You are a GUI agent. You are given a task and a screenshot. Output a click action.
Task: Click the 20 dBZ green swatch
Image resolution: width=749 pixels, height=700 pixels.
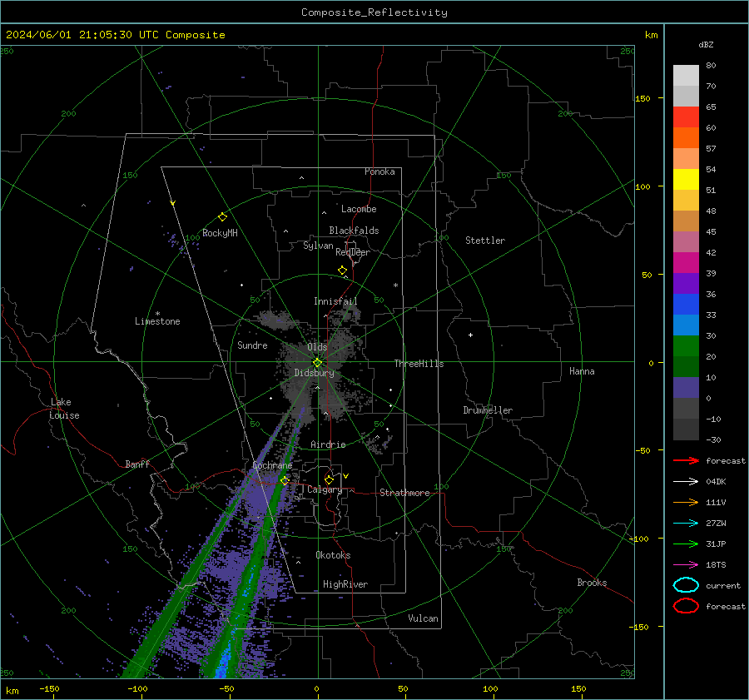pyautogui.click(x=686, y=367)
